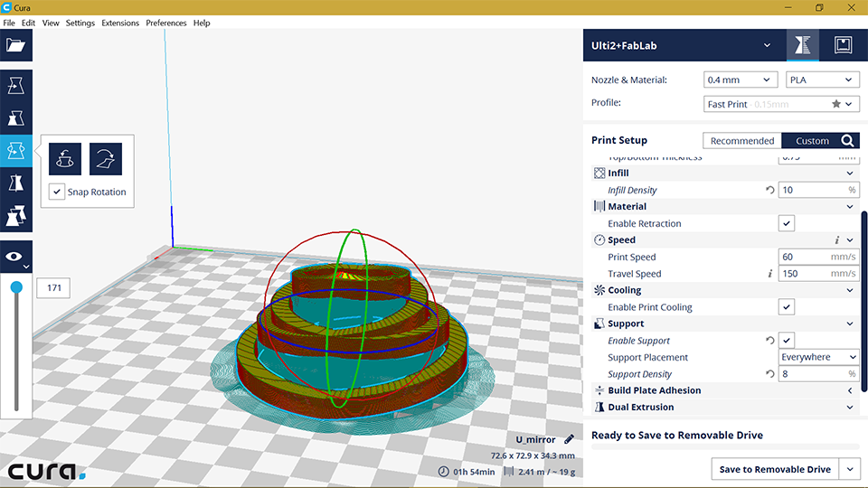Switch to Prepare stage icon in header
The height and width of the screenshot is (488, 868).
click(803, 45)
